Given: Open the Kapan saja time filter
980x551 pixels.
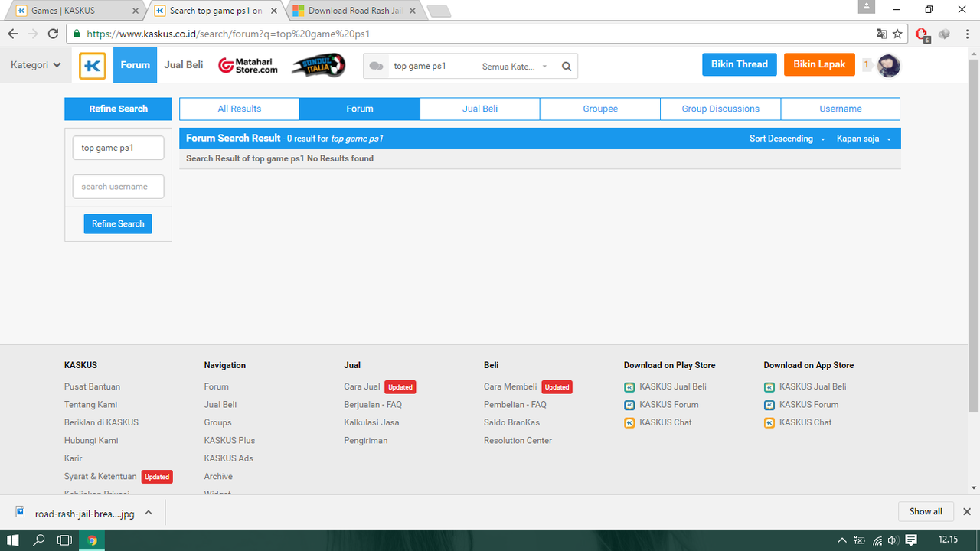Looking at the screenshot, I should coord(864,139).
